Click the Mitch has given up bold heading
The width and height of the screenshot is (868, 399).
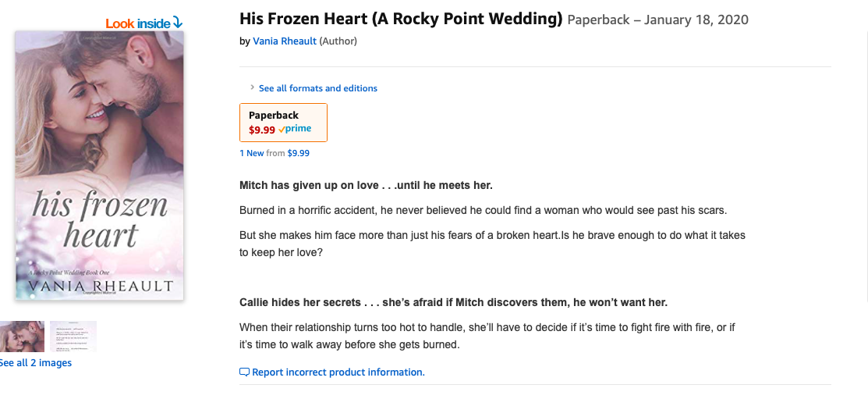366,185
